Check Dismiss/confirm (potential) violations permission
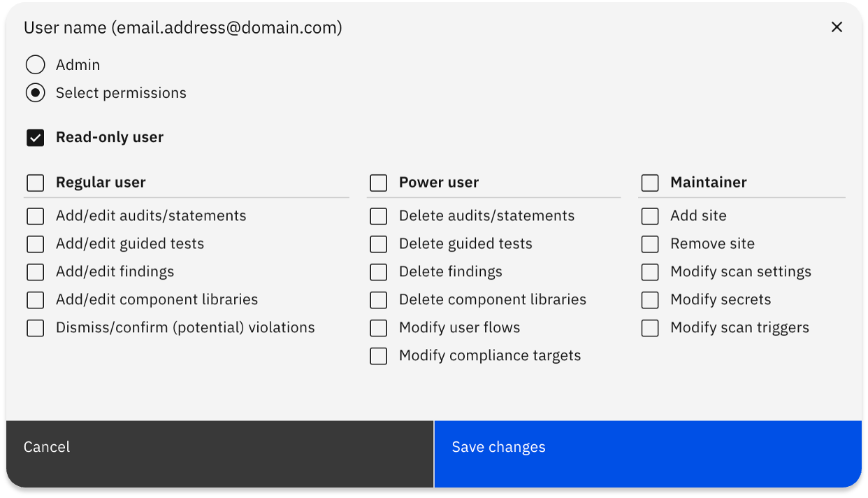This screenshot has width=868, height=498. (x=35, y=328)
